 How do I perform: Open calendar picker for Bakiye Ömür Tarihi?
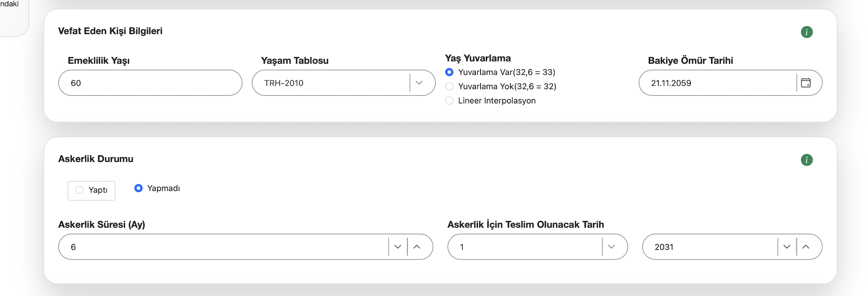(x=806, y=83)
